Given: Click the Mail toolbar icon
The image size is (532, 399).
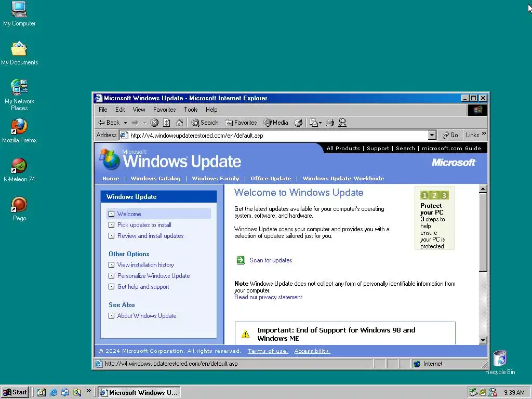Looking at the screenshot, I should (313, 123).
